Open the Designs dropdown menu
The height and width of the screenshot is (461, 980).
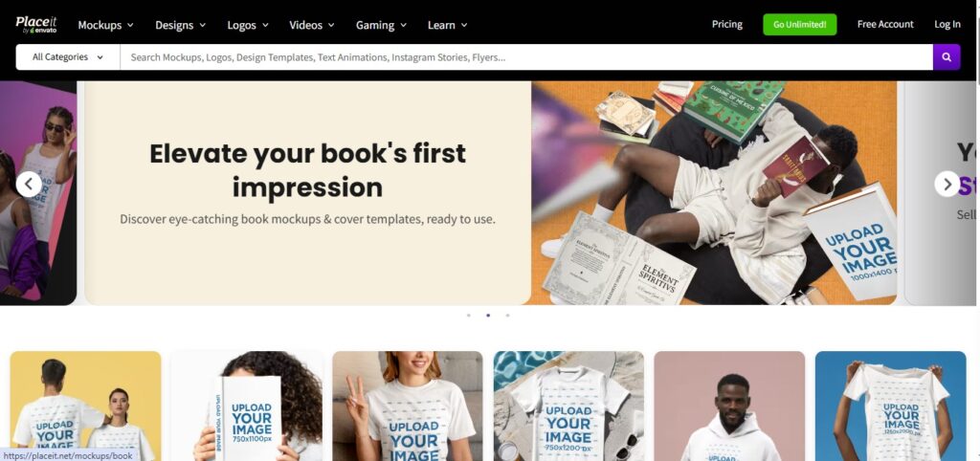pos(180,25)
